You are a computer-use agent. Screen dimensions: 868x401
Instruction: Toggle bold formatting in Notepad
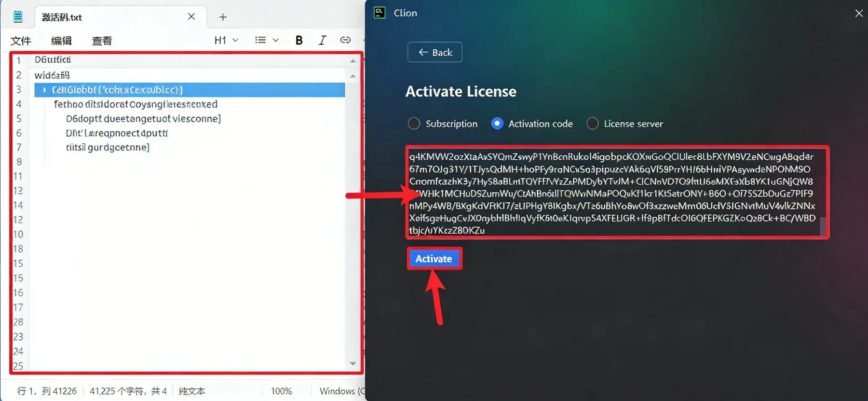click(299, 41)
